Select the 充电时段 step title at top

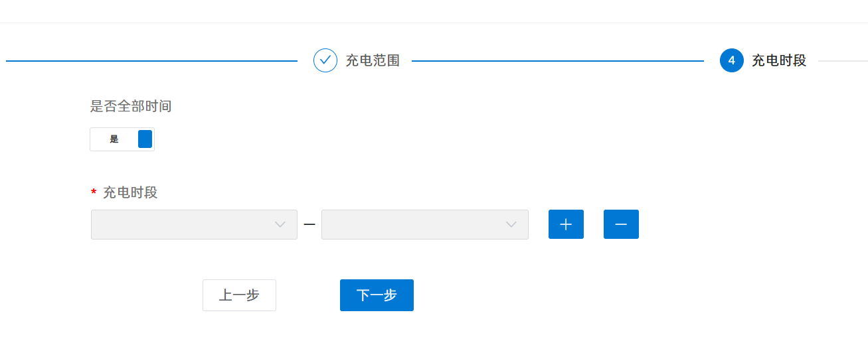pos(779,60)
